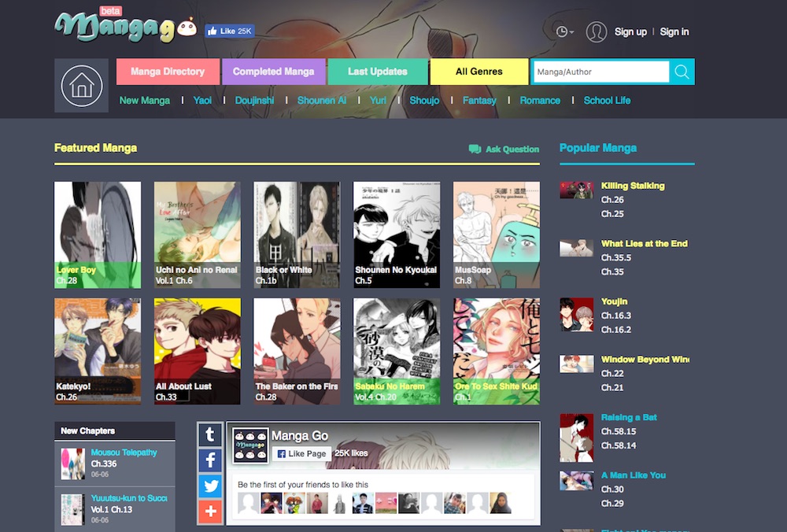
Task: Open the All Genres tab
Action: click(x=478, y=72)
